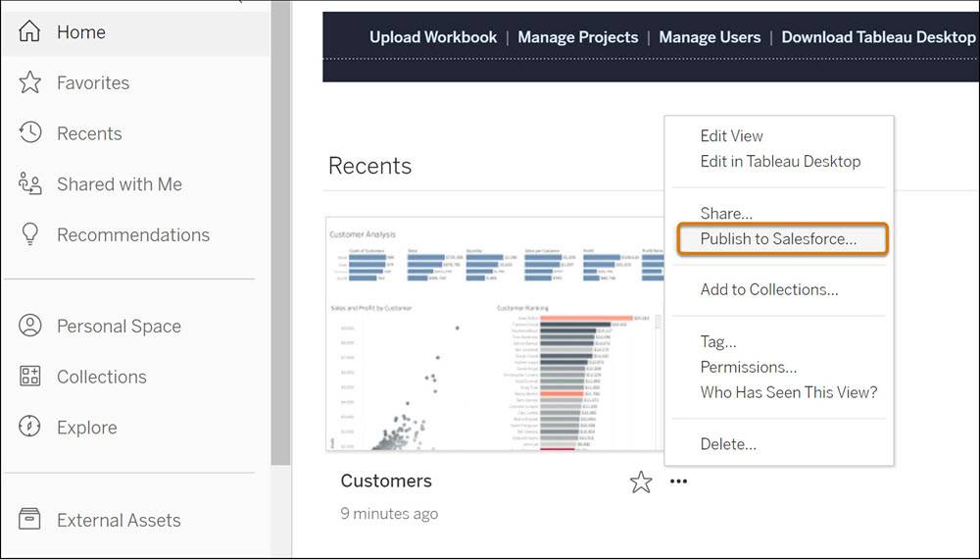Click the External Assets box icon

tap(29, 519)
